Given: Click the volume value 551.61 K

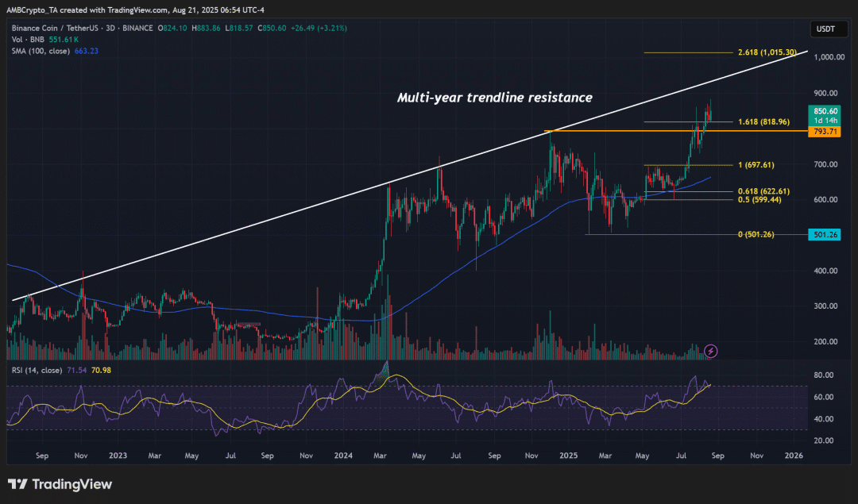Looking at the screenshot, I should coord(64,40).
